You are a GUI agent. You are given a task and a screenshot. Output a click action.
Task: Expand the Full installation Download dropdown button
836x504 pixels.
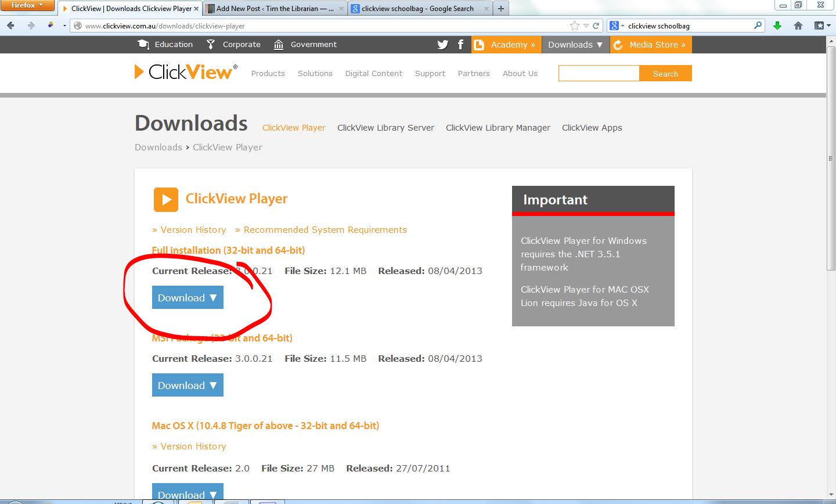click(x=188, y=298)
